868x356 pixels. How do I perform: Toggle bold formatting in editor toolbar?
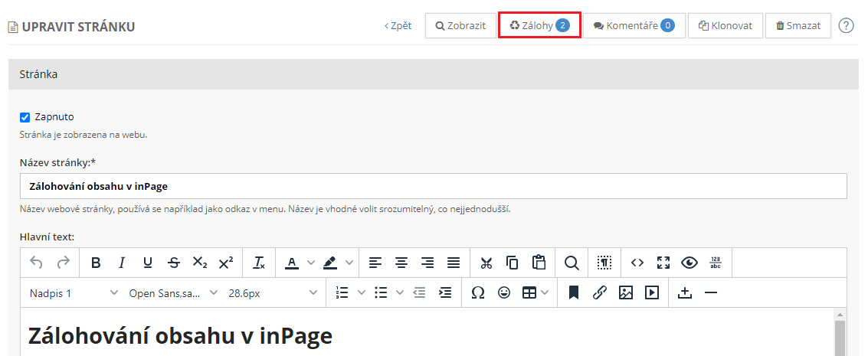tap(96, 263)
